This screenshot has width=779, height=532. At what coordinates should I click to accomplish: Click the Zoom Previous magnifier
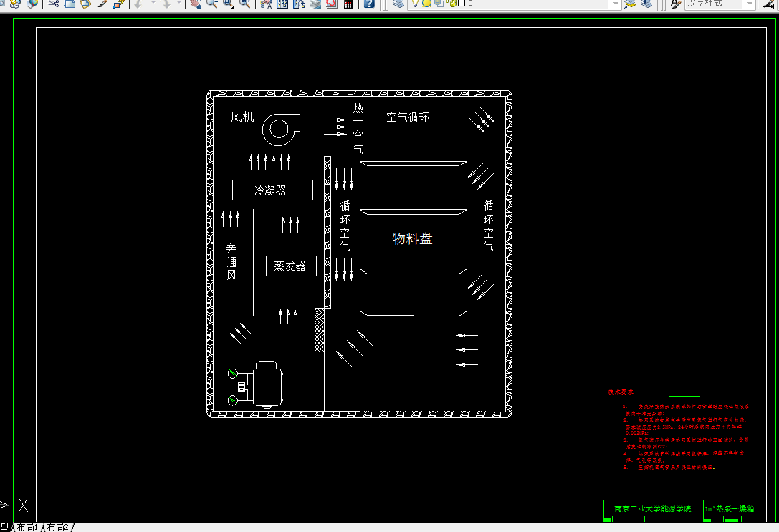tap(245, 4)
